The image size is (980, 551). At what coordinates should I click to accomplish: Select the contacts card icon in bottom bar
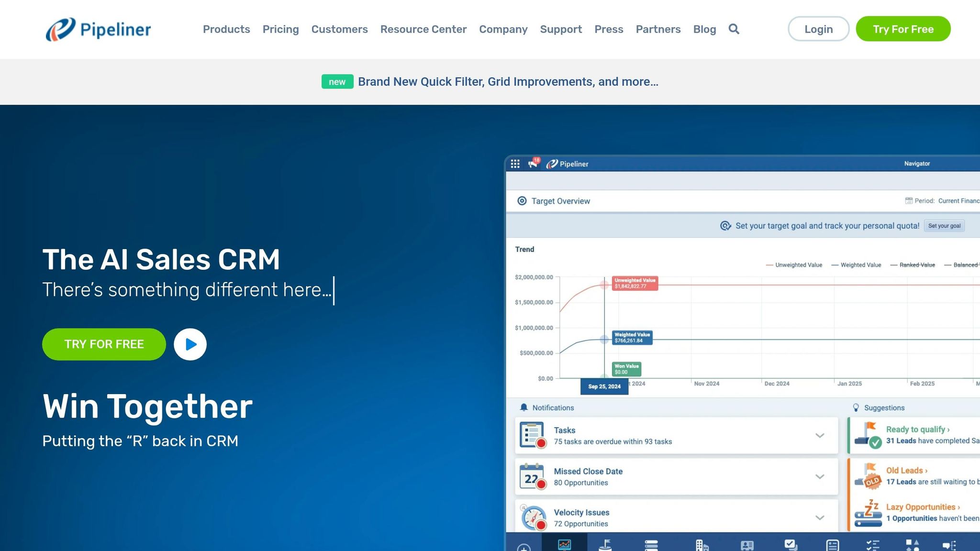(747, 545)
